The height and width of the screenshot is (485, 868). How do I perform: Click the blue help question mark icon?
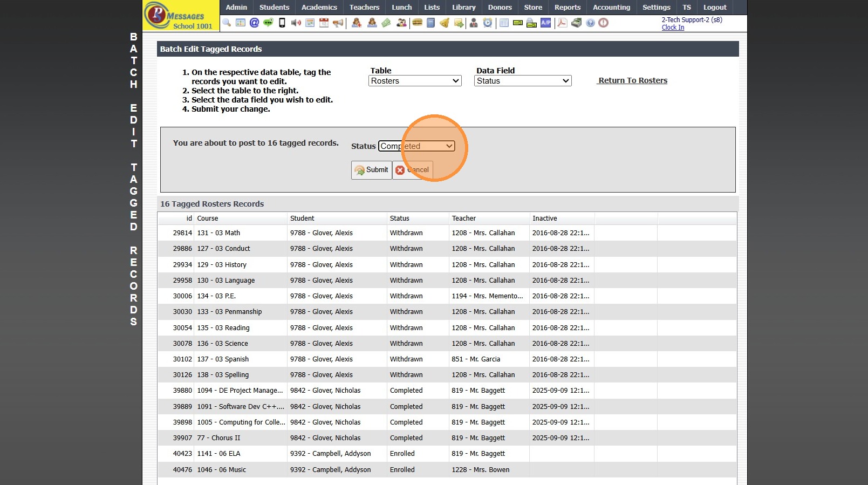click(590, 23)
